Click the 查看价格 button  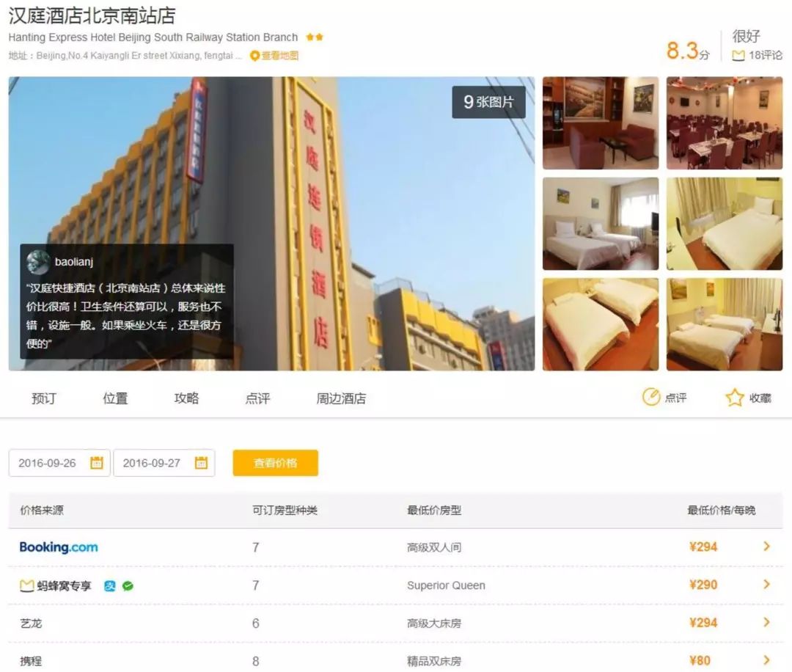point(275,463)
